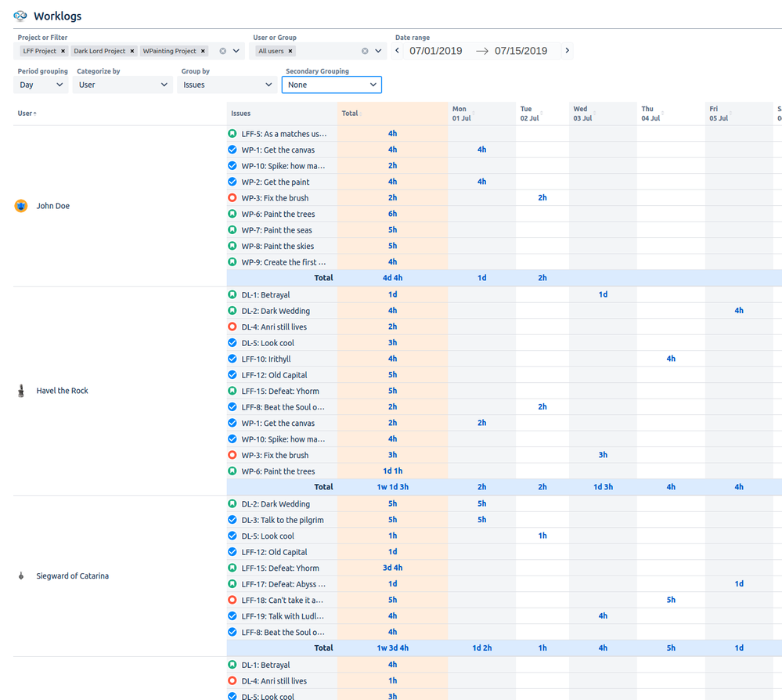Image resolution: width=782 pixels, height=700 pixels.
Task: Click the next arrow on the Date range
Action: click(567, 50)
